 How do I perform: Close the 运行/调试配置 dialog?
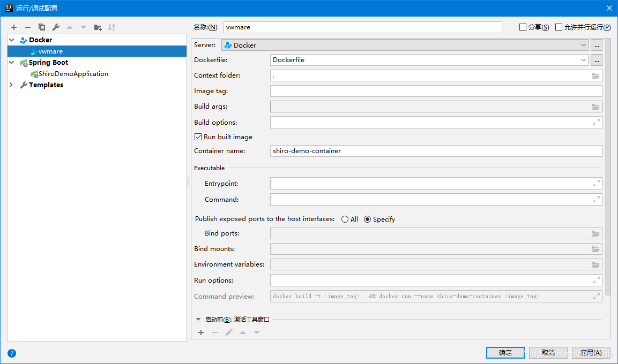(609, 8)
